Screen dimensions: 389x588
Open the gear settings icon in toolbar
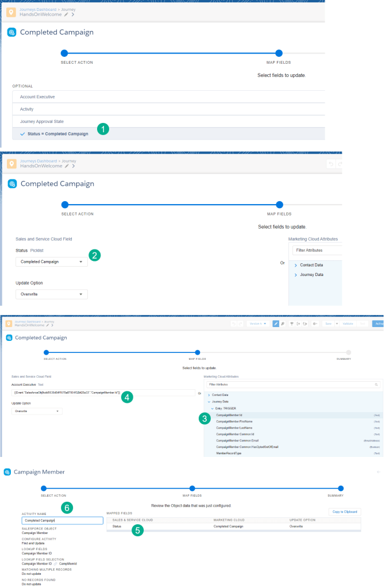click(314, 324)
